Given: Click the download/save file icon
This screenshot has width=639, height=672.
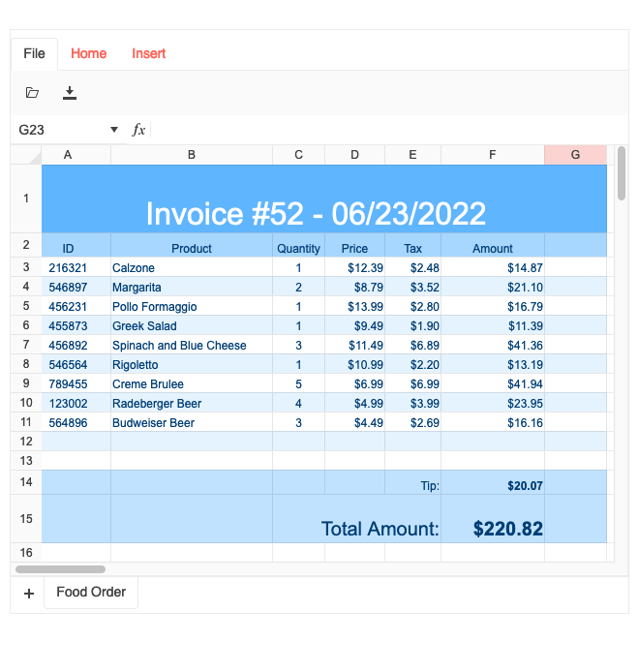Looking at the screenshot, I should pyautogui.click(x=70, y=93).
